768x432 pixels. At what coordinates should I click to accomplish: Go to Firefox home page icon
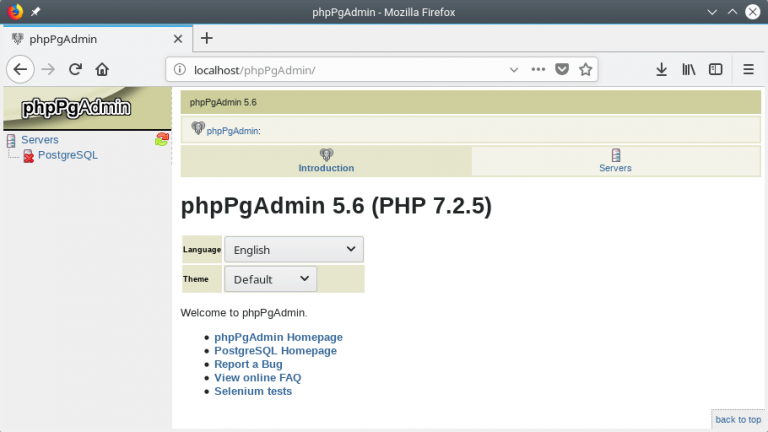[102, 70]
